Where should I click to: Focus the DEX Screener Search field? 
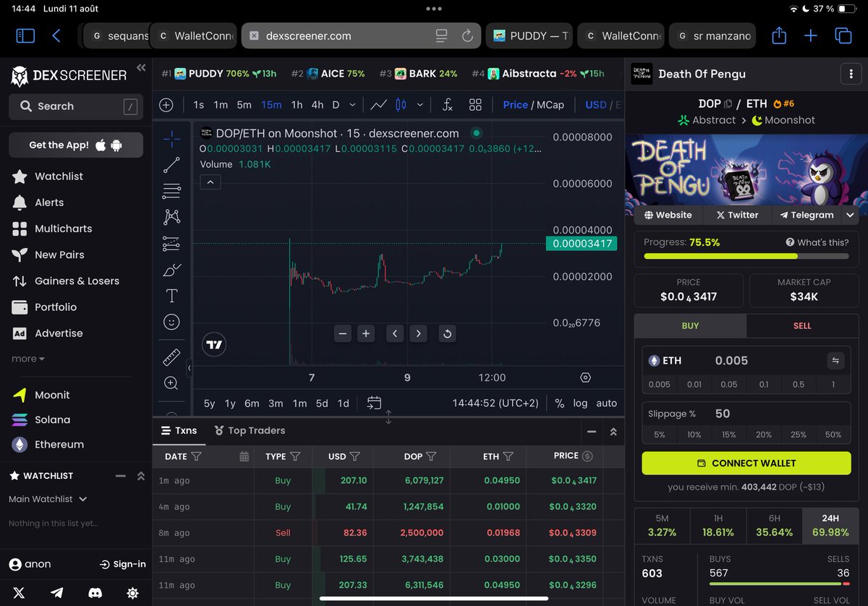tap(76, 106)
